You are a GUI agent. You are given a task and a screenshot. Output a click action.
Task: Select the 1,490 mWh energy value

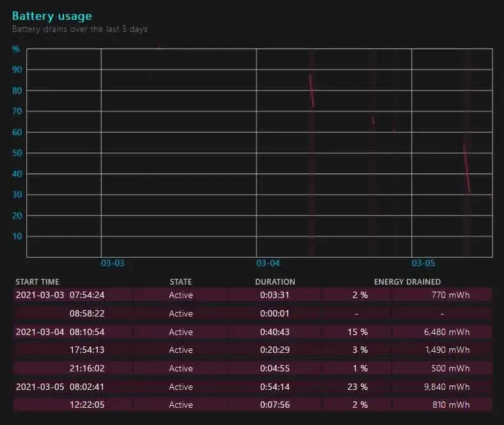coord(447,350)
